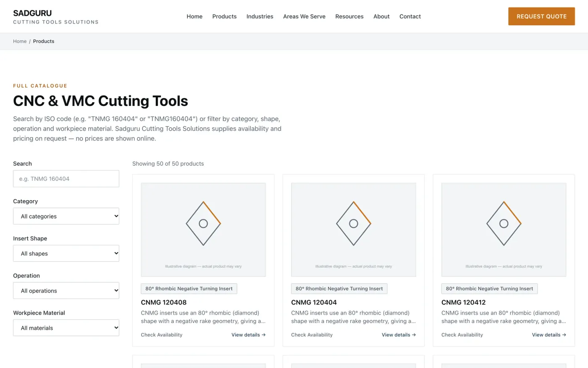Expand the Workpiece Material dropdown
This screenshot has width=588, height=368.
pos(66,328)
